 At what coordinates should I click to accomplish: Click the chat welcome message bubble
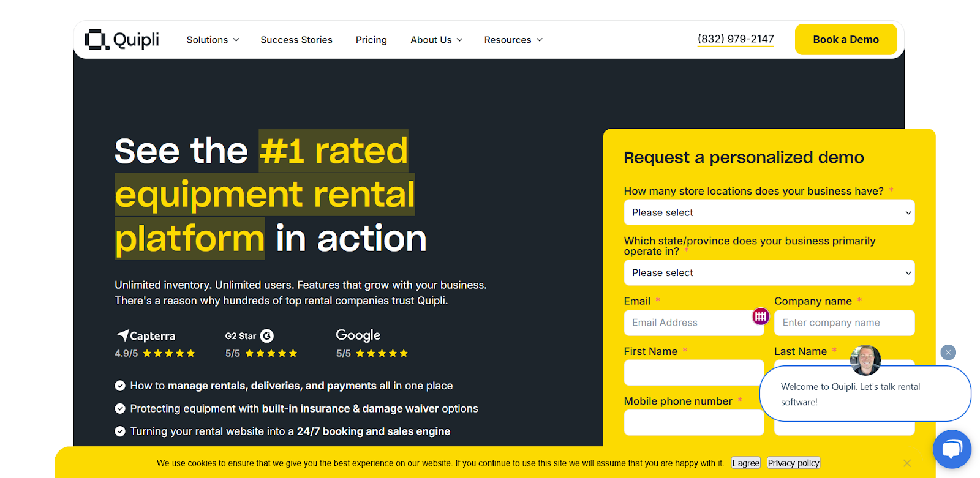[865, 394]
